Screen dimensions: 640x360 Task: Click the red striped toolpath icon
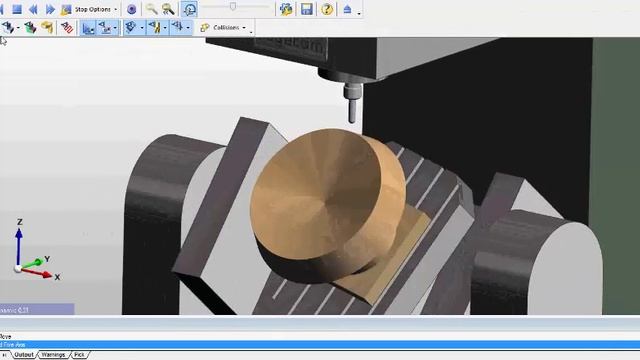click(67, 27)
